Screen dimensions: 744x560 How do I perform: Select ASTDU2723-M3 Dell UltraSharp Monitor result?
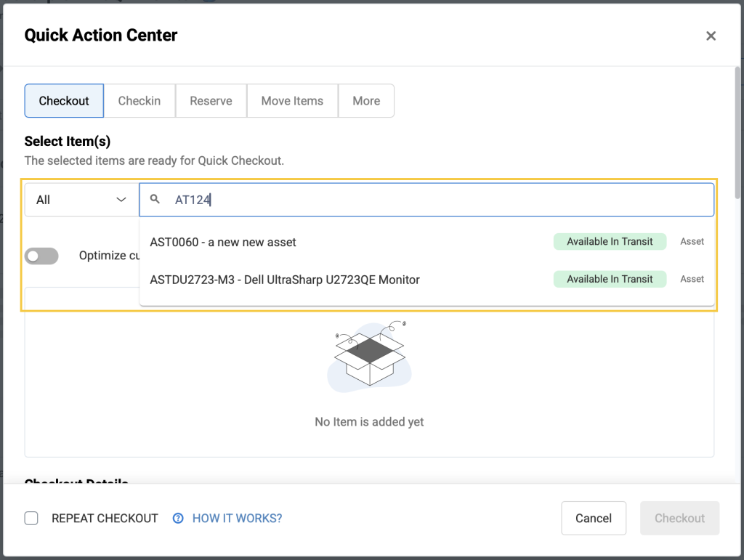tap(426, 280)
